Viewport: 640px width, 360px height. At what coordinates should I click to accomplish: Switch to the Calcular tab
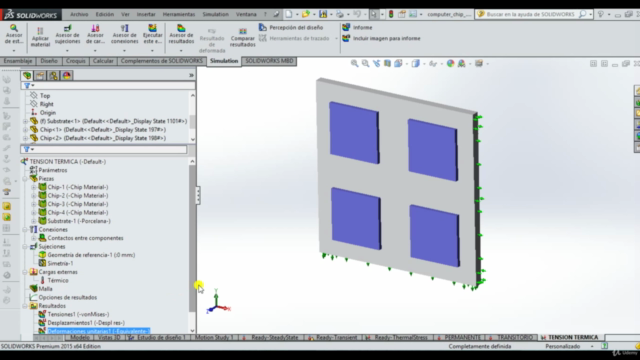pos(103,61)
